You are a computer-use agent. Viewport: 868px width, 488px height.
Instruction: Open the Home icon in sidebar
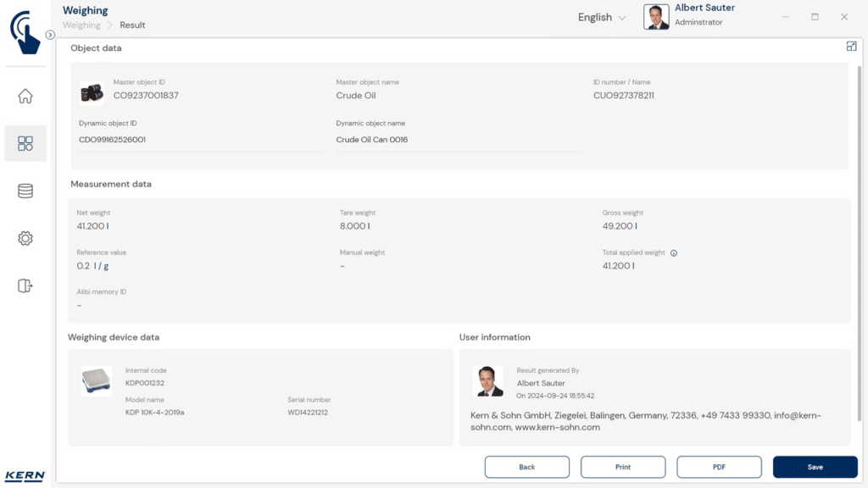(25, 97)
